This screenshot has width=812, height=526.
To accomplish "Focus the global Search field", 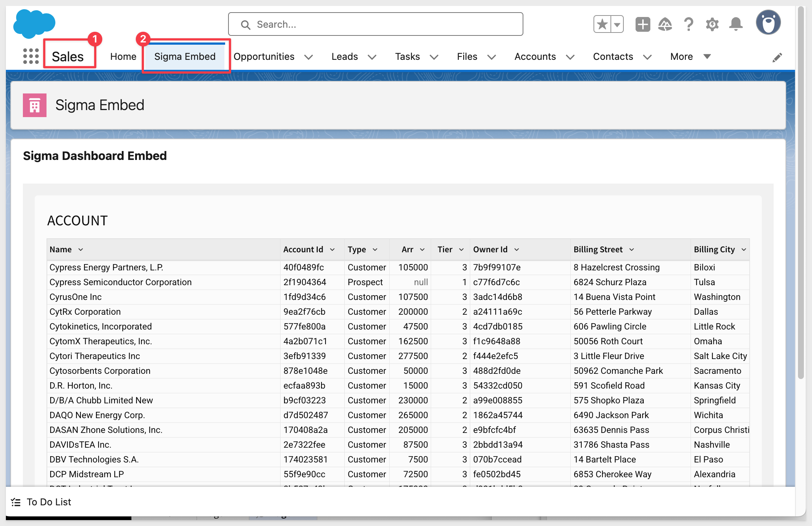I will [x=375, y=24].
